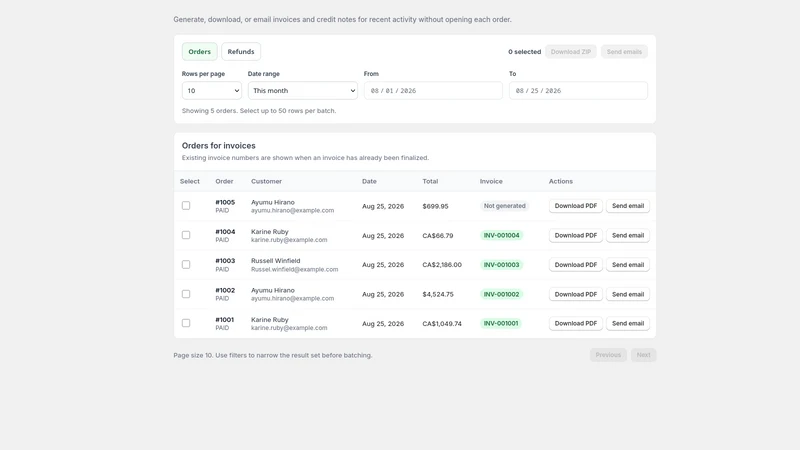This screenshot has width=800, height=450.
Task: Click the total CA$66.79
Action: tap(438, 236)
